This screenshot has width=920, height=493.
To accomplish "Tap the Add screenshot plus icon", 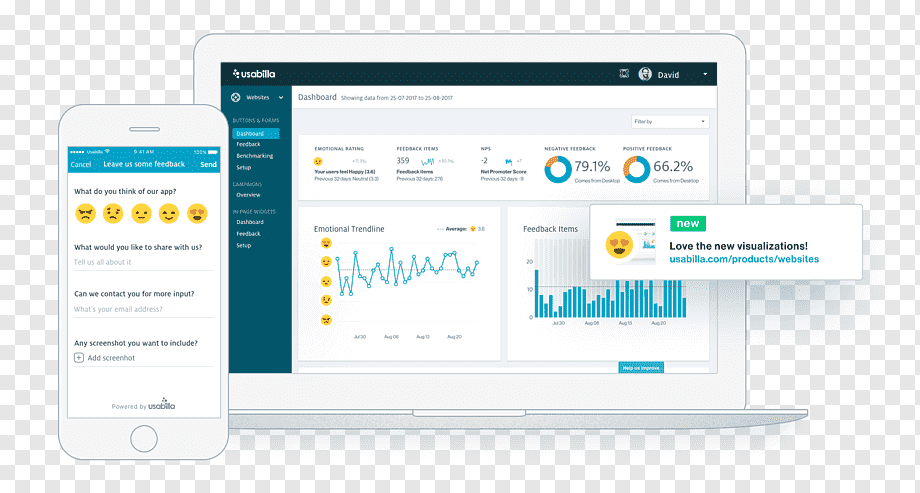I will 79,357.
